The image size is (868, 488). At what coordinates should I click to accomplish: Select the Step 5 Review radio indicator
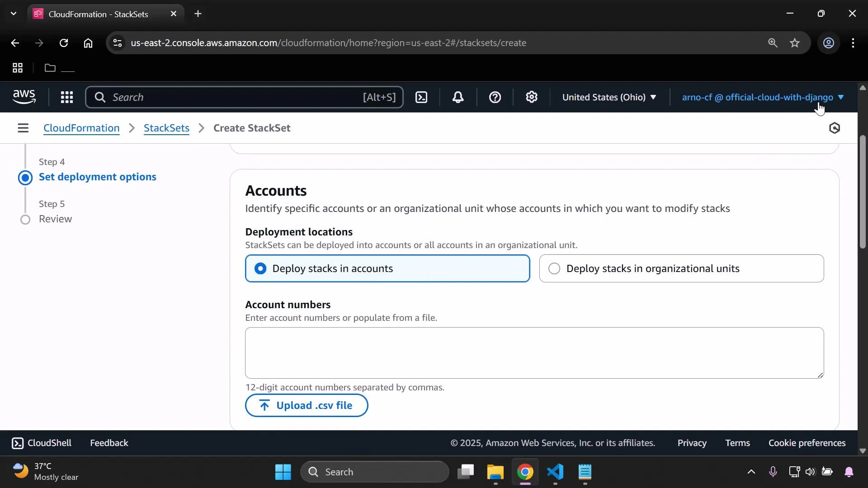[25, 220]
